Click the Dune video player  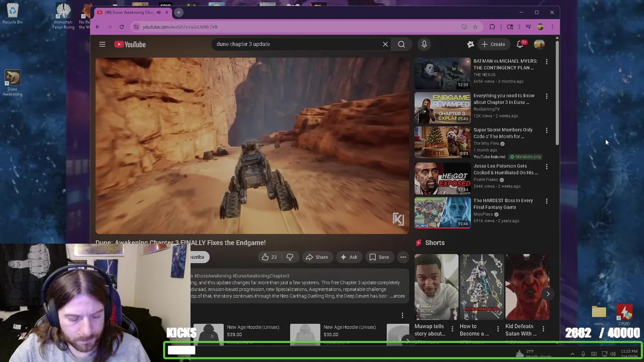[253, 146]
